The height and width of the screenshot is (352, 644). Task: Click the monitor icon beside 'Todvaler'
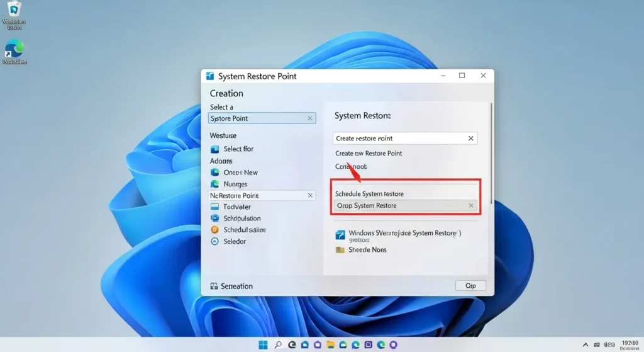coord(215,207)
